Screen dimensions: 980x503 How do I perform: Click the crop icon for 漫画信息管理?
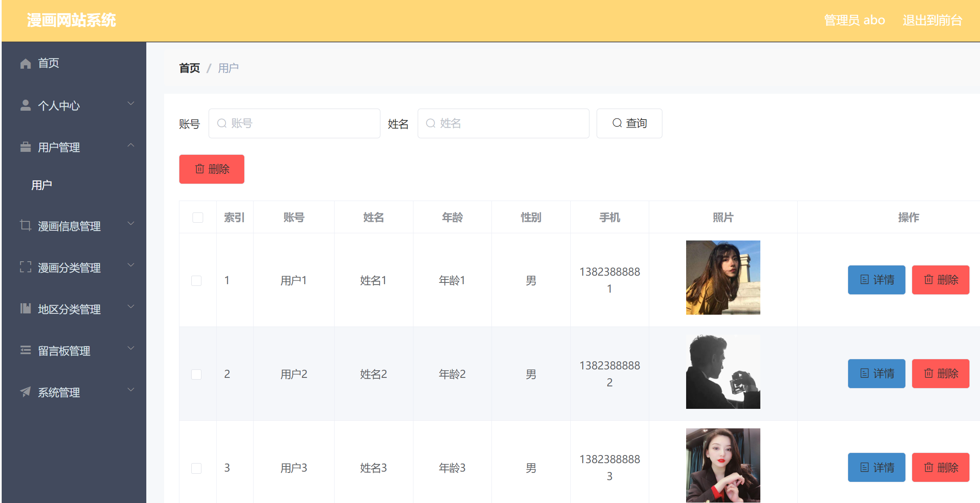click(25, 225)
